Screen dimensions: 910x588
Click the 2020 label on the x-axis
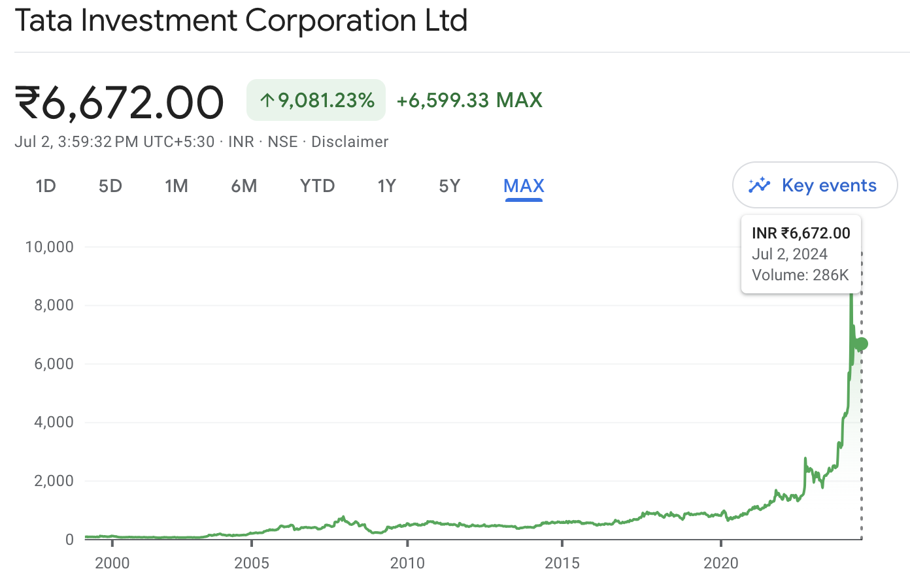(x=722, y=563)
